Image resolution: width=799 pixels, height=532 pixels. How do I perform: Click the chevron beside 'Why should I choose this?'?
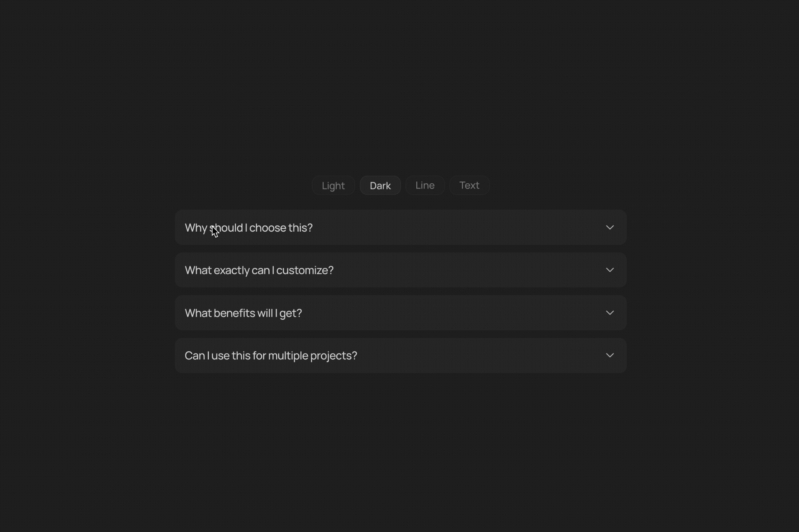click(x=610, y=227)
